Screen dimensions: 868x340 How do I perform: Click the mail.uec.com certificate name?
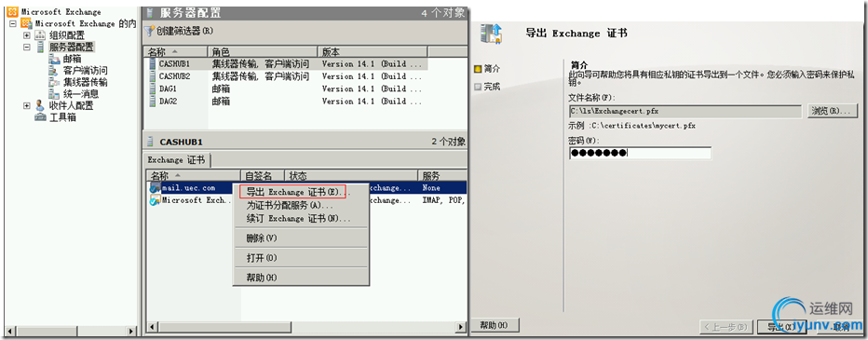point(188,188)
